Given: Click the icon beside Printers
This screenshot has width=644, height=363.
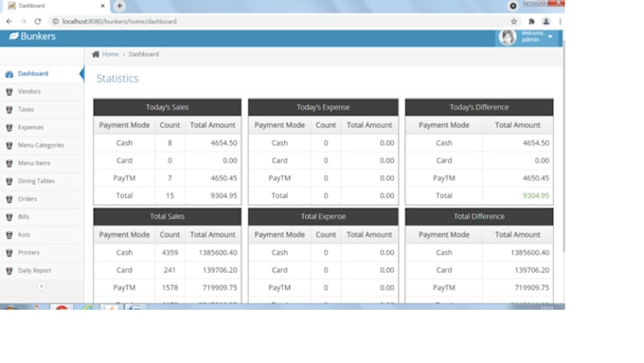Looking at the screenshot, I should (x=9, y=253).
